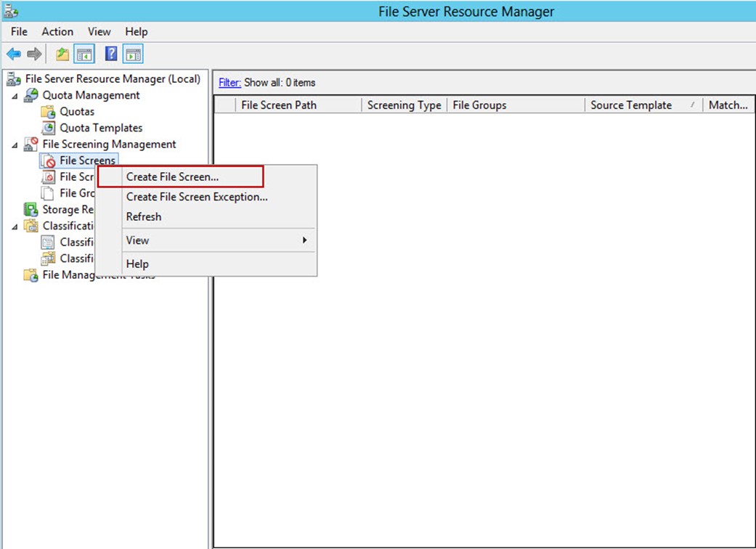Click the Quota Management node icon
This screenshot has height=549, width=756.
coord(31,95)
